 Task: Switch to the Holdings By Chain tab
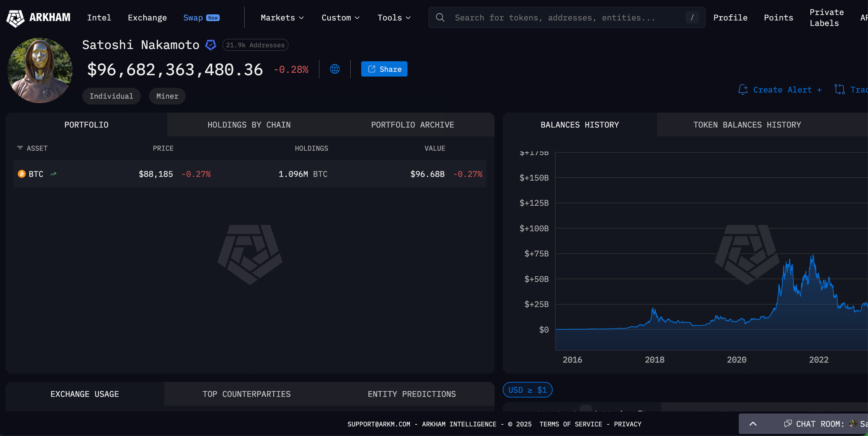(x=249, y=125)
